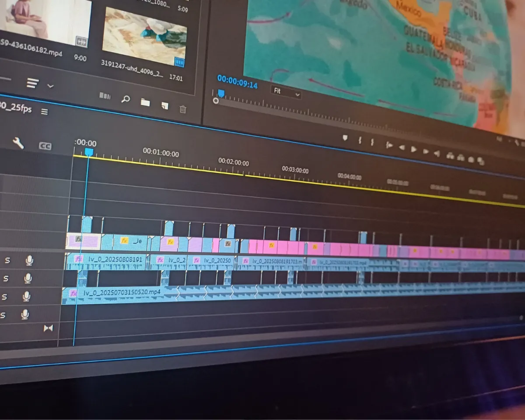The image size is (525, 420).
Task: Click the Mark In bracket button
Action: point(360,140)
